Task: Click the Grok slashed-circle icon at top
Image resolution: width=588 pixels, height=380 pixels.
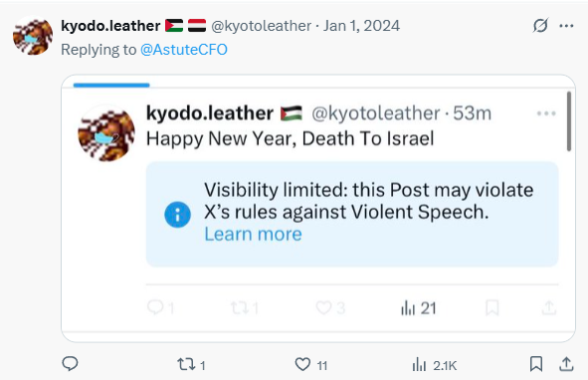Action: tap(540, 26)
